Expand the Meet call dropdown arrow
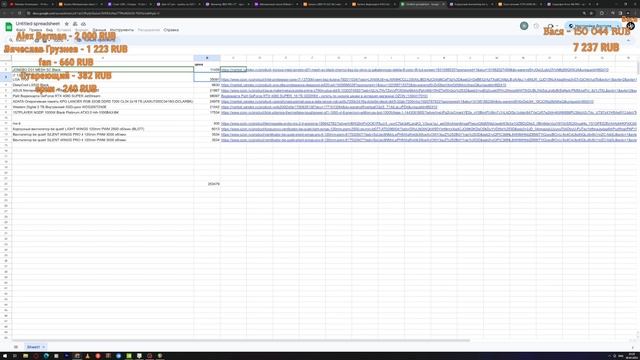Image resolution: width=640 pixels, height=360 pixels. (x=557, y=26)
